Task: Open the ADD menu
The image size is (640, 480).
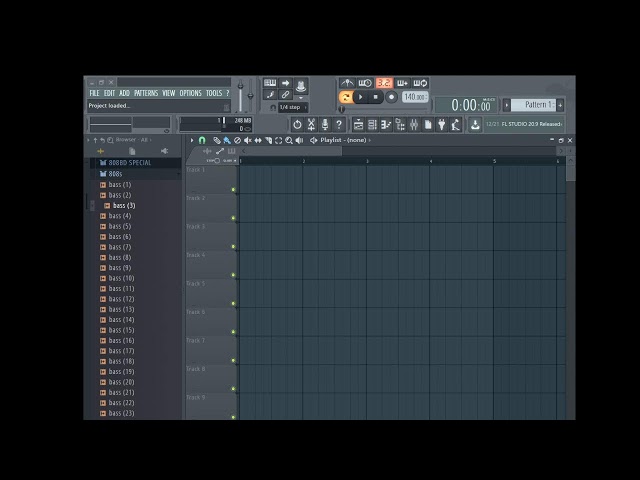Action: point(124,93)
